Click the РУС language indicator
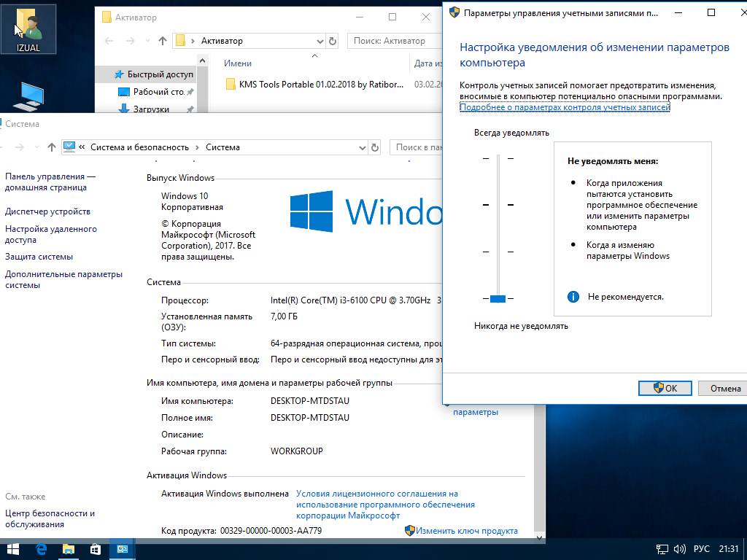This screenshot has height=560, width=747. [x=701, y=549]
